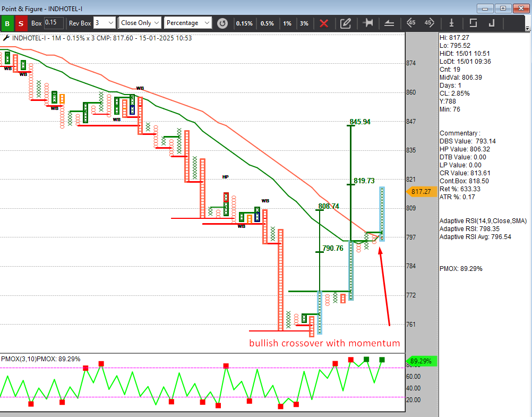Set box size to 3%
Image resolution: width=532 pixels, height=417 pixels.
[x=304, y=23]
